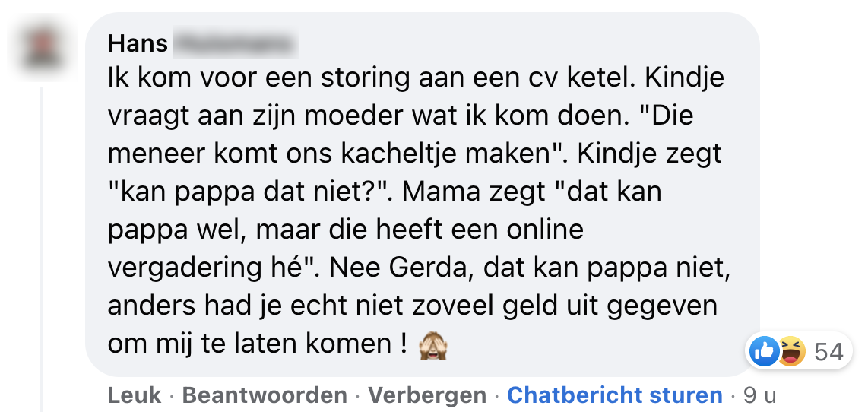The height and width of the screenshot is (412, 868).
Task: Reply using the Beantwoorden link
Action: tap(265, 395)
